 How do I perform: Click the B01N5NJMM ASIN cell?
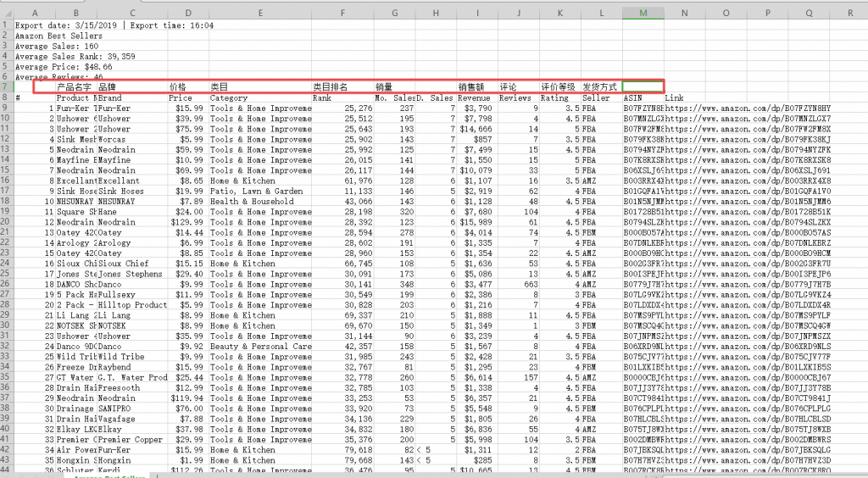click(643, 202)
